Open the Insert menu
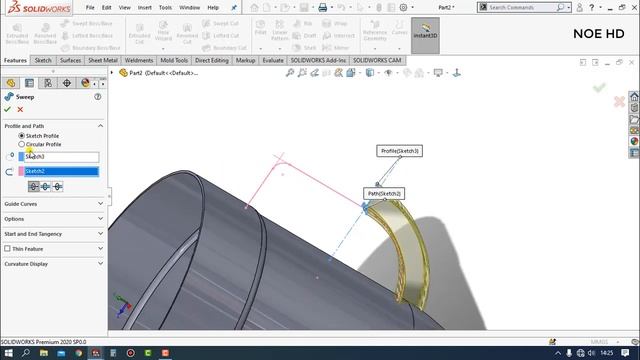 point(144,7)
